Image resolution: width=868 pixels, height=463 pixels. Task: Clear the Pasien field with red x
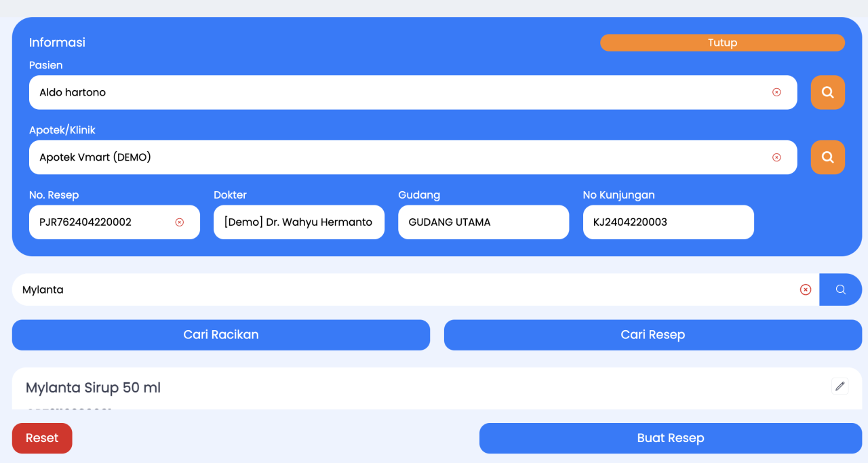click(x=776, y=92)
